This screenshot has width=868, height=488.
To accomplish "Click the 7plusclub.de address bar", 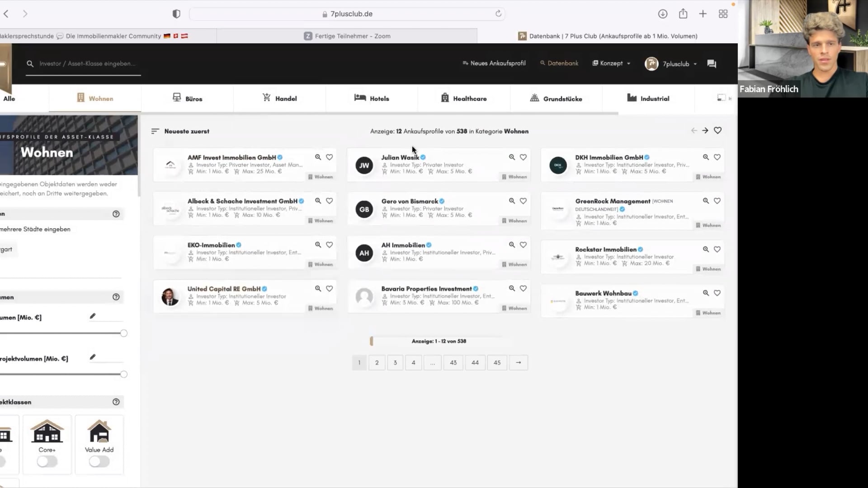I will click(x=347, y=14).
